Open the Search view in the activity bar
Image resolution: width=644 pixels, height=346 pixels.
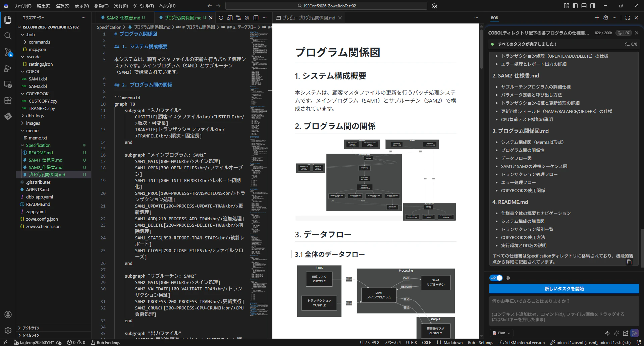tap(8, 36)
